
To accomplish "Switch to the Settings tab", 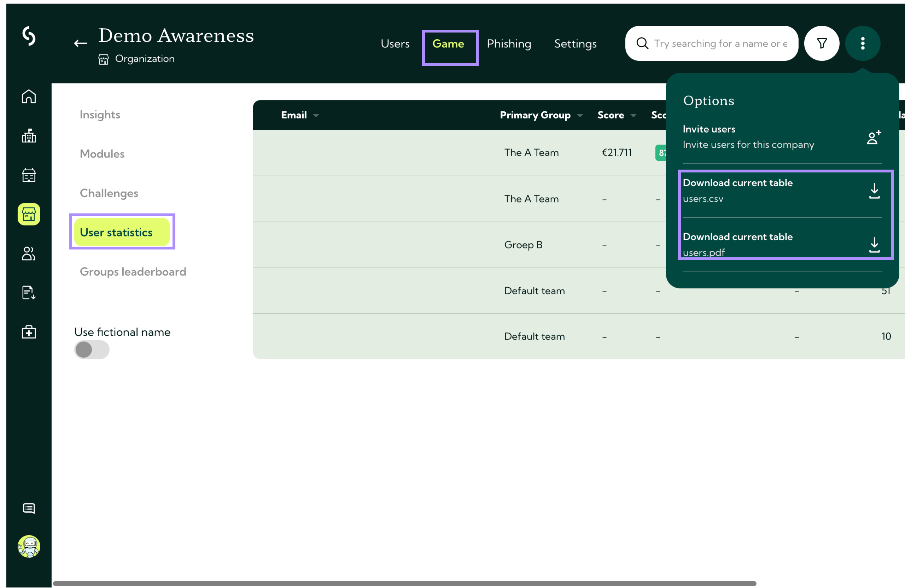I will (x=575, y=44).
